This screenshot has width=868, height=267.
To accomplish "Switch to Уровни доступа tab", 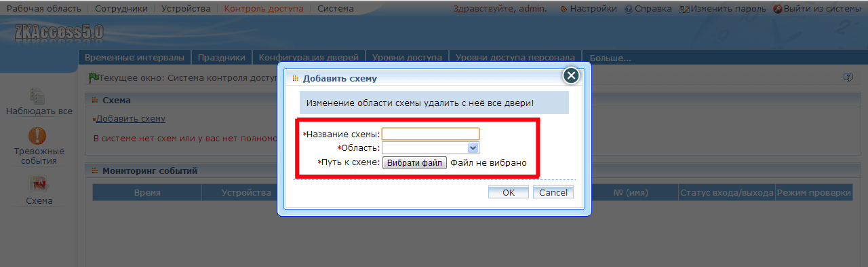I will pyautogui.click(x=408, y=58).
